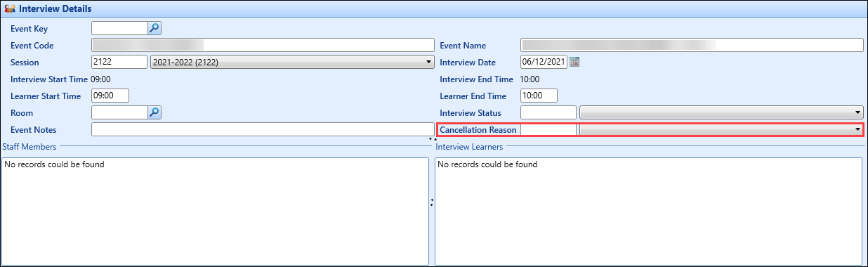The image size is (868, 267).
Task: Click the Room search magnifier icon
Action: (x=154, y=112)
